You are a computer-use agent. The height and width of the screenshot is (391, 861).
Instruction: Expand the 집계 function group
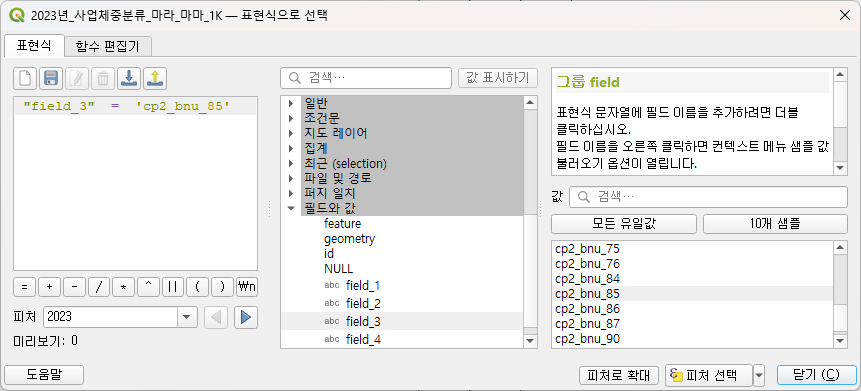pyautogui.click(x=291, y=148)
